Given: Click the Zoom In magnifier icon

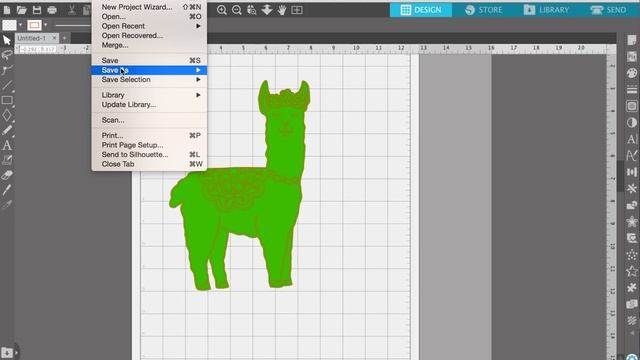Looking at the screenshot, I should pyautogui.click(x=222, y=10).
